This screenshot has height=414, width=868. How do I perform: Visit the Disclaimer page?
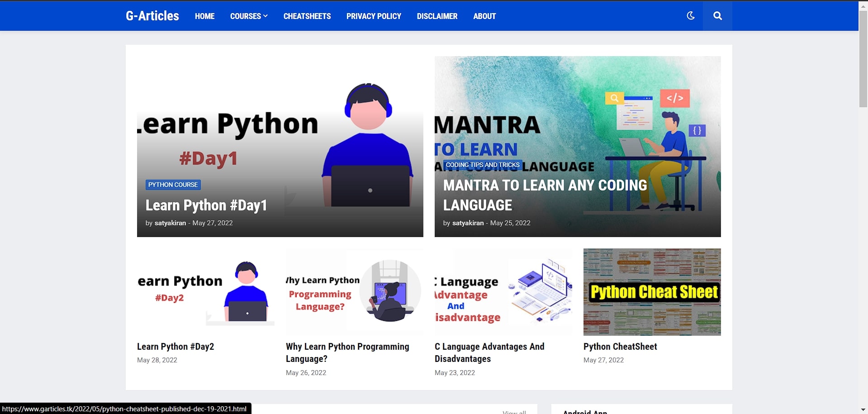coord(437,16)
